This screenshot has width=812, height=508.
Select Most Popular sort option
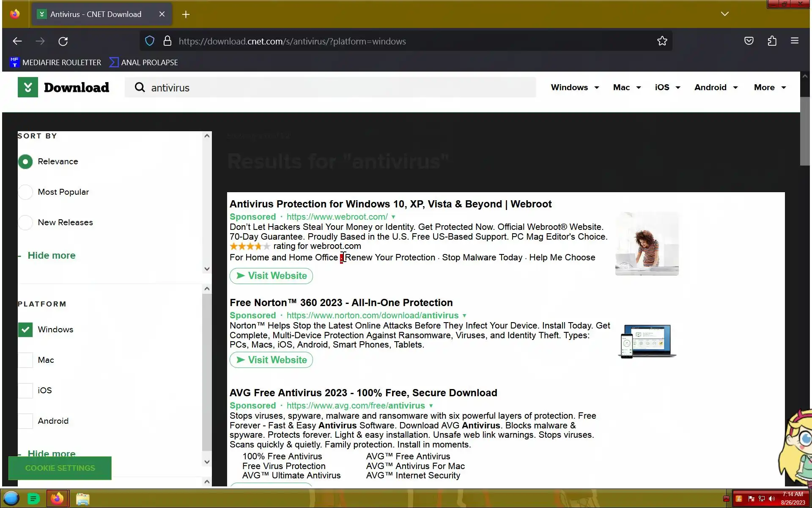(x=25, y=192)
